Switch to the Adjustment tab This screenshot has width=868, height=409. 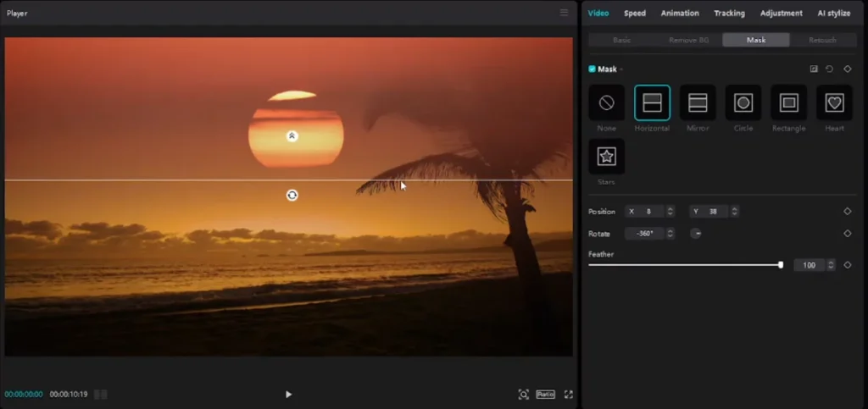(x=781, y=14)
